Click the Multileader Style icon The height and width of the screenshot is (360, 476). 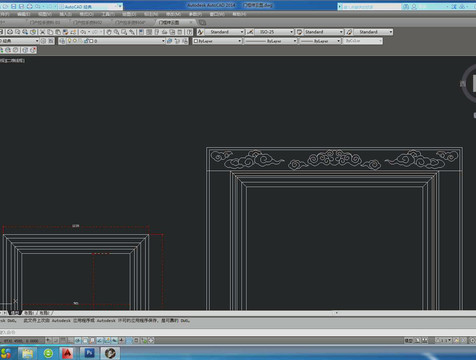pyautogui.click(x=349, y=32)
